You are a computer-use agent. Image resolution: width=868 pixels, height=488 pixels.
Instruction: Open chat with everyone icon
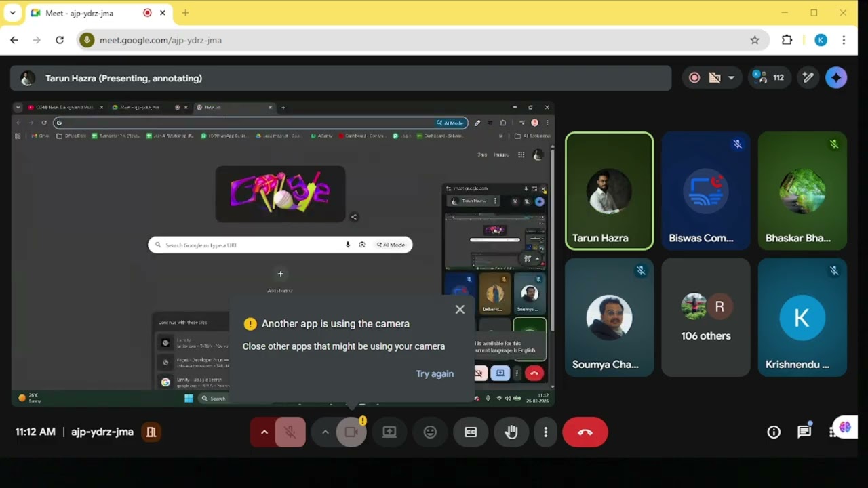(x=804, y=432)
